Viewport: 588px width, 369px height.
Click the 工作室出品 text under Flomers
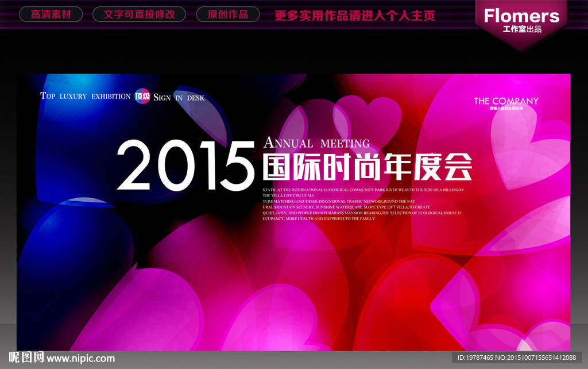pos(521,29)
